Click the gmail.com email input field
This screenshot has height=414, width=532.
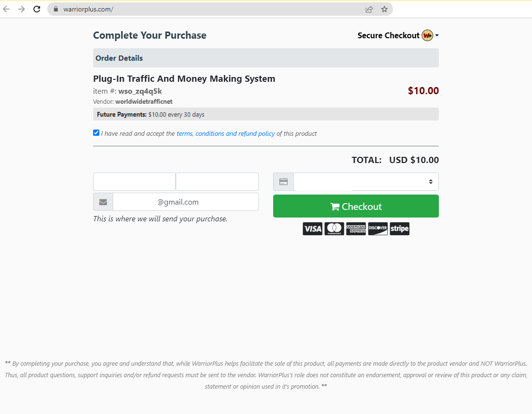(185, 201)
